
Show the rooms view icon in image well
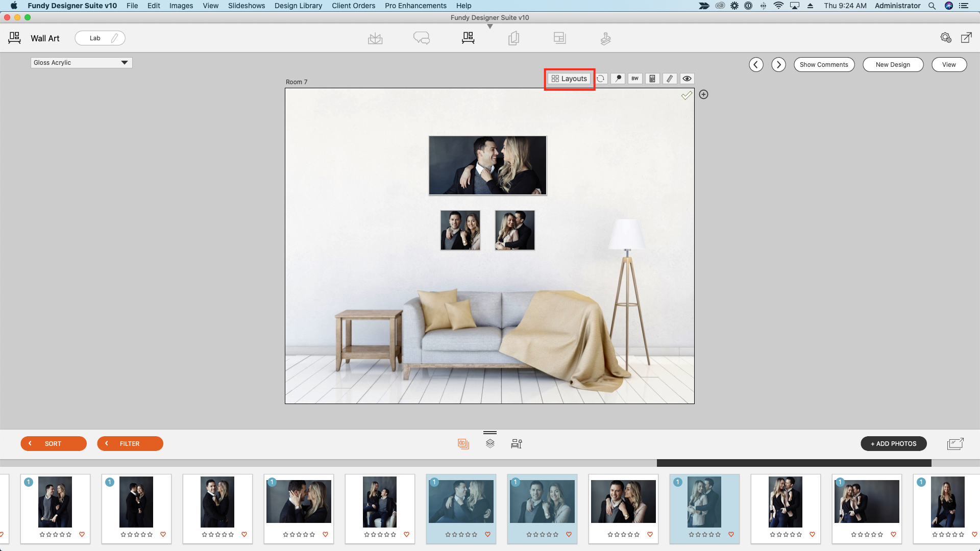[x=517, y=444]
